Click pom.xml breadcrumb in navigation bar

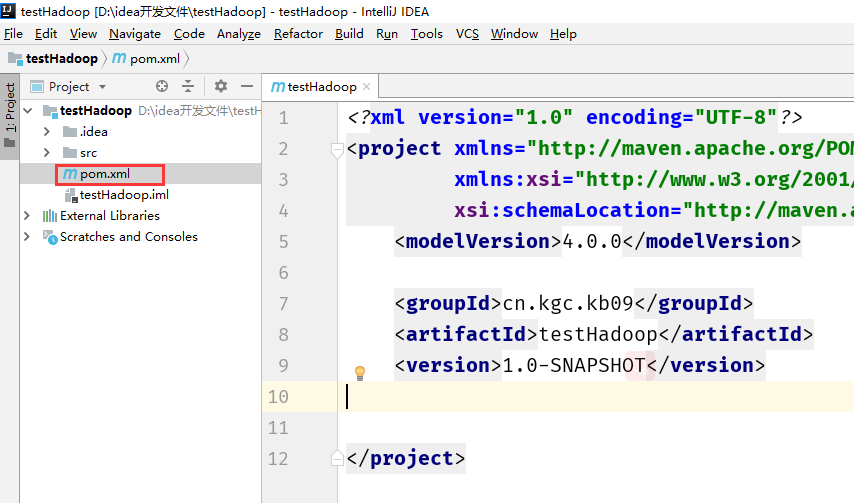click(x=146, y=58)
